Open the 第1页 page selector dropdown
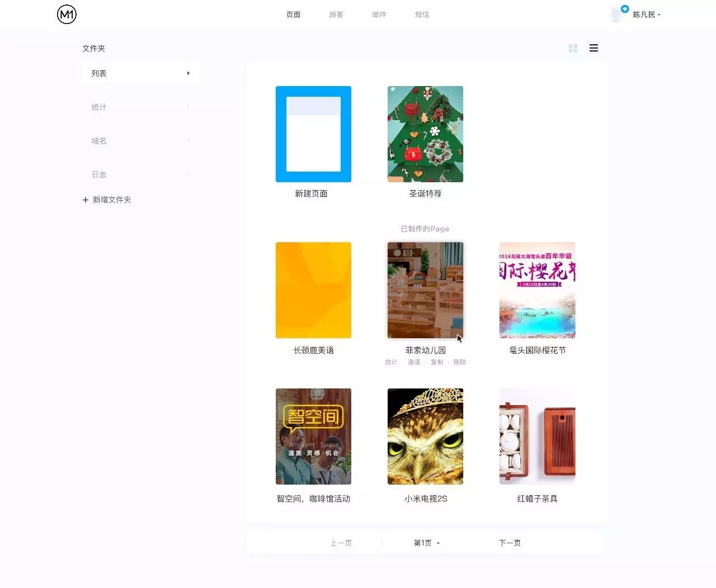Viewport: 716px width, 588px height. [427, 543]
